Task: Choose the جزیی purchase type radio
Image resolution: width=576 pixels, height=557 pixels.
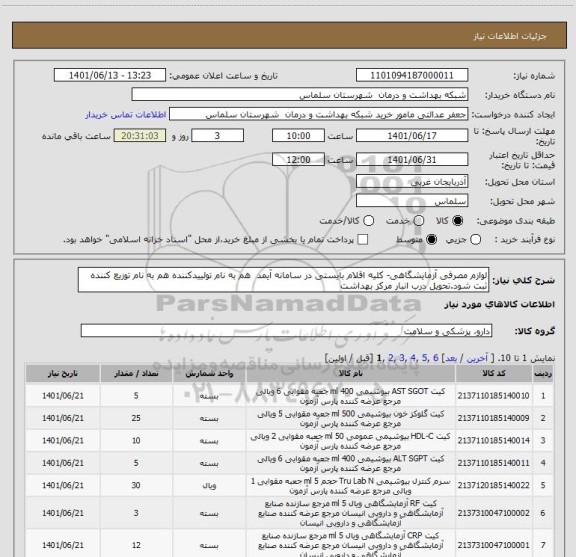Action: [476, 240]
